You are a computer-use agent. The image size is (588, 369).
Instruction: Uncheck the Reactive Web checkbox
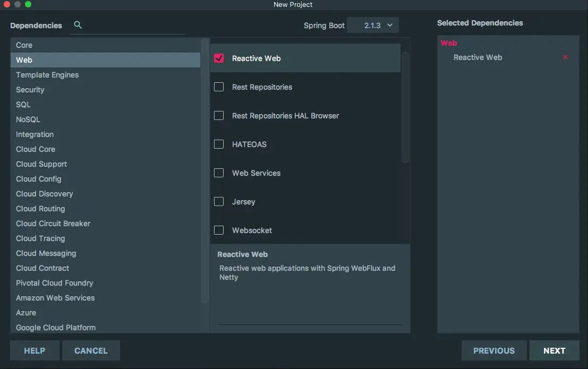coord(219,58)
